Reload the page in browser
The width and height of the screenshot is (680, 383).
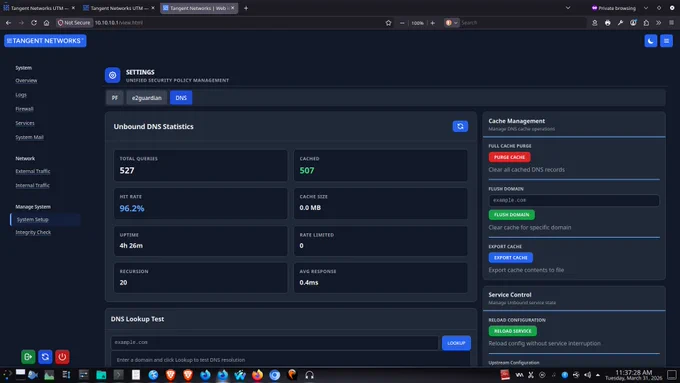click(34, 23)
